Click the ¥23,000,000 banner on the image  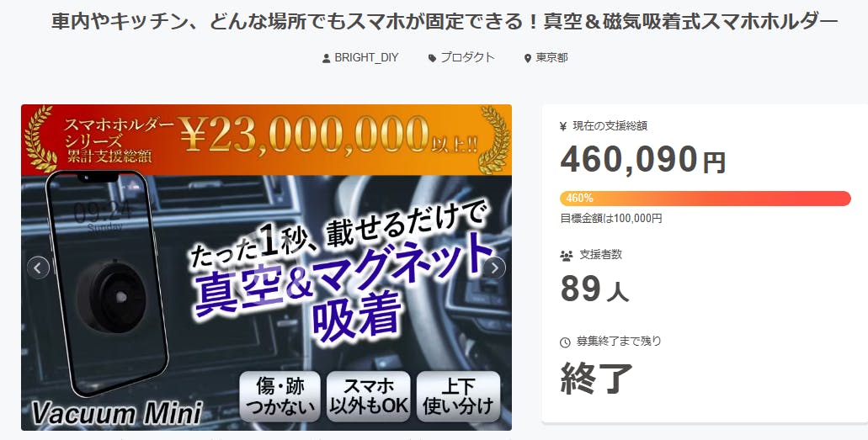click(x=266, y=140)
